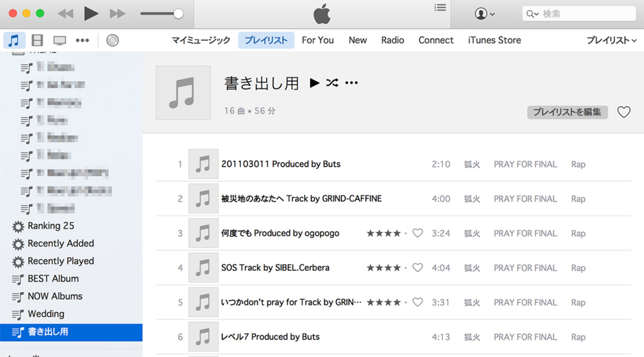The height and width of the screenshot is (357, 644).
Task: Click the CD disc icon
Action: pos(113,40)
